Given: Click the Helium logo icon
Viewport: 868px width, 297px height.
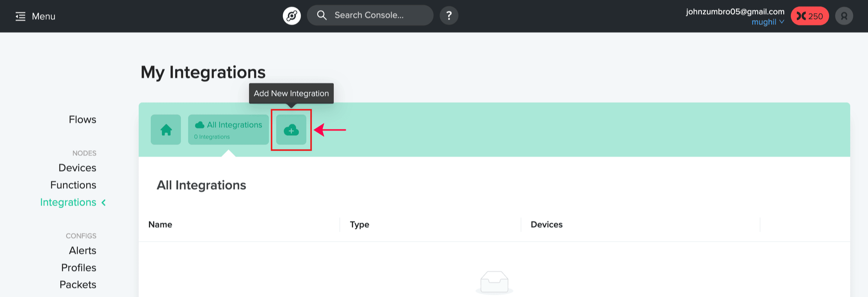Looking at the screenshot, I should click(292, 15).
